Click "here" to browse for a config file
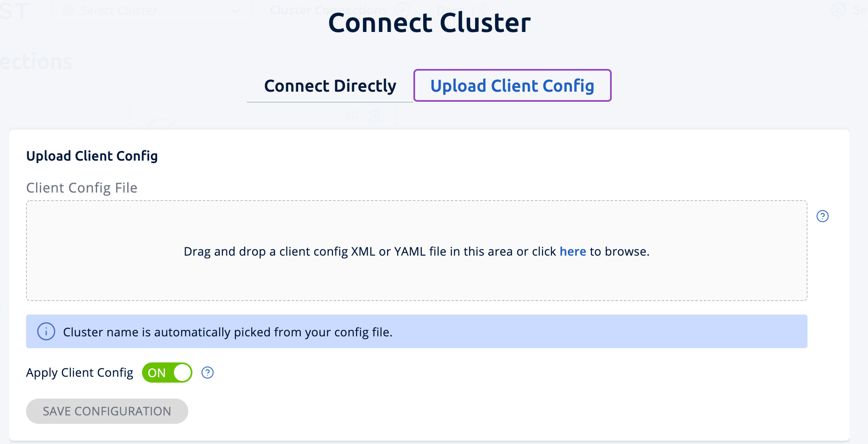The image size is (868, 444). pos(573,251)
